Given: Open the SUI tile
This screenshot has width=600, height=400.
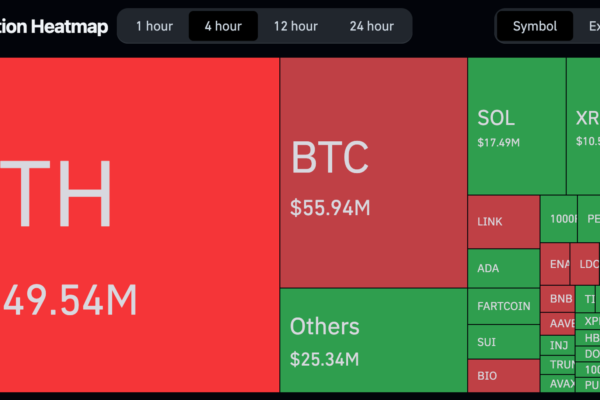Looking at the screenshot, I should 503,342.
